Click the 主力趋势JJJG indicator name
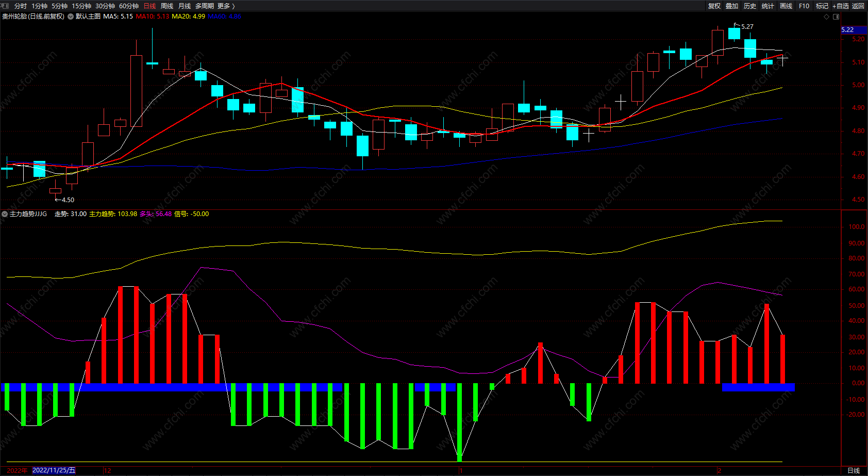Viewport: 868px width, 476px height. (x=28, y=214)
